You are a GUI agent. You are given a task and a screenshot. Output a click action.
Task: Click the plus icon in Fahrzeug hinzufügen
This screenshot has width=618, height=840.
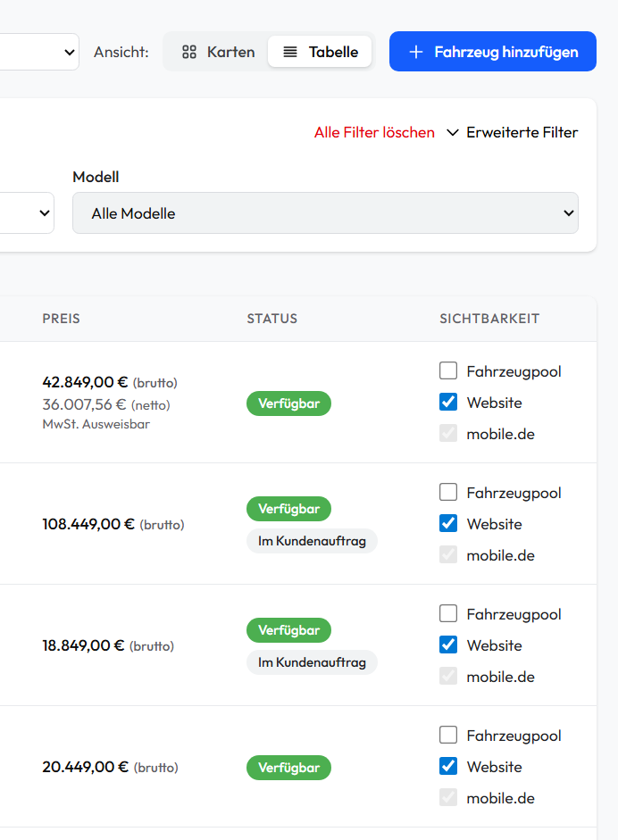pos(415,52)
